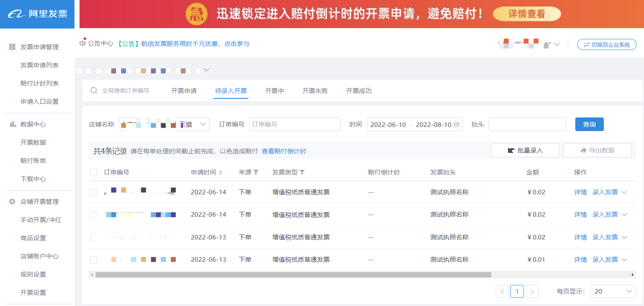This screenshot has height=306, width=644.
Task: Open 发票申请列表 in sidebar
Action: click(x=39, y=65)
